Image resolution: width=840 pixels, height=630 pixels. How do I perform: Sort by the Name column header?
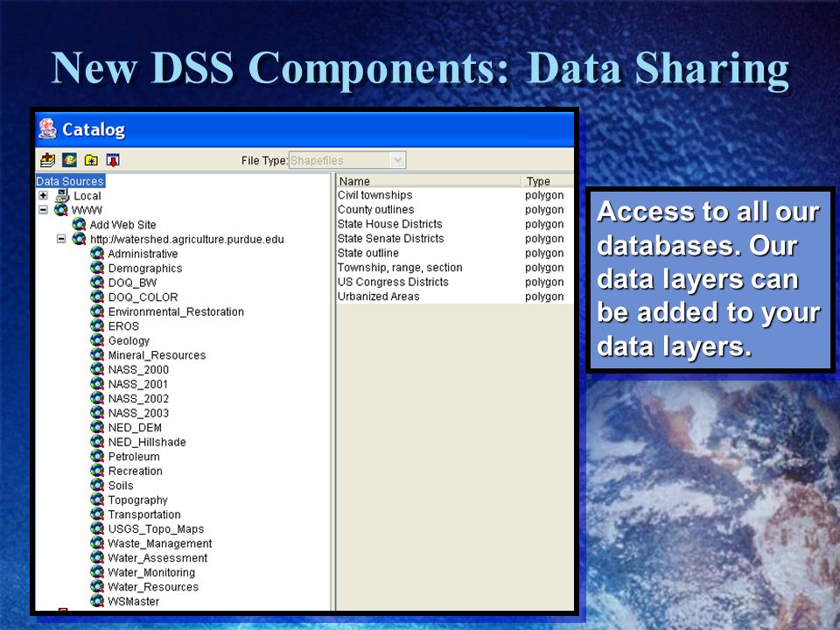429,181
